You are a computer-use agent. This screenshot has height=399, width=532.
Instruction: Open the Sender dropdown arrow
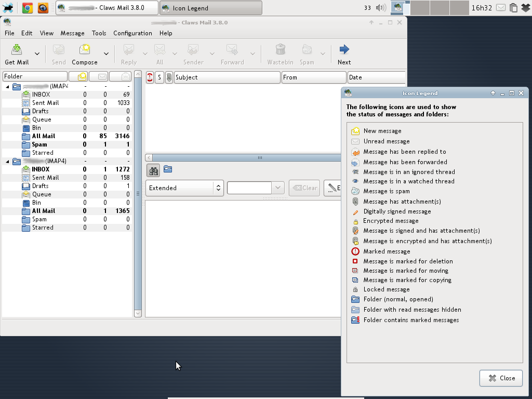(x=212, y=54)
